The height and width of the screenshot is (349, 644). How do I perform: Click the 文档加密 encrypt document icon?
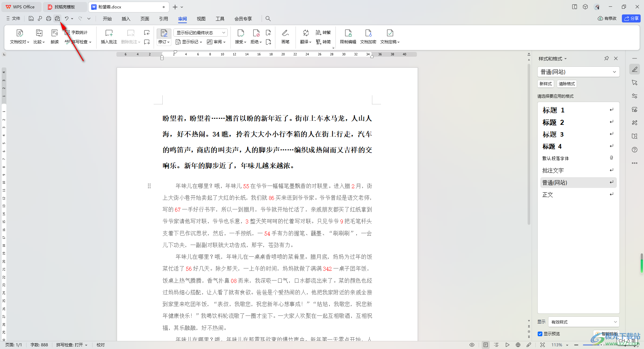(x=368, y=33)
